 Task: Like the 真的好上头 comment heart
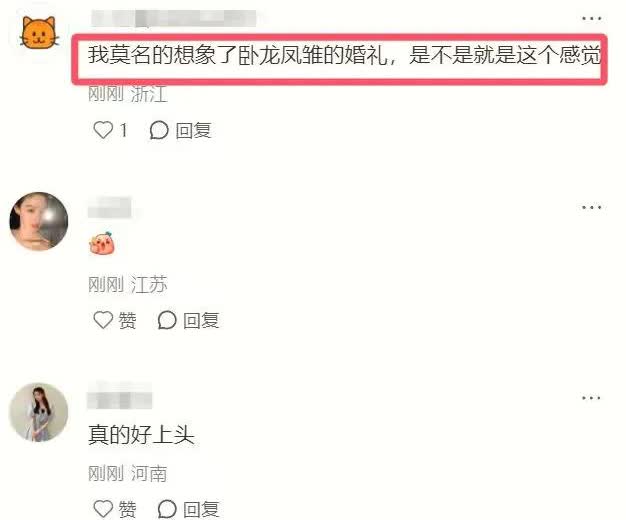point(103,509)
